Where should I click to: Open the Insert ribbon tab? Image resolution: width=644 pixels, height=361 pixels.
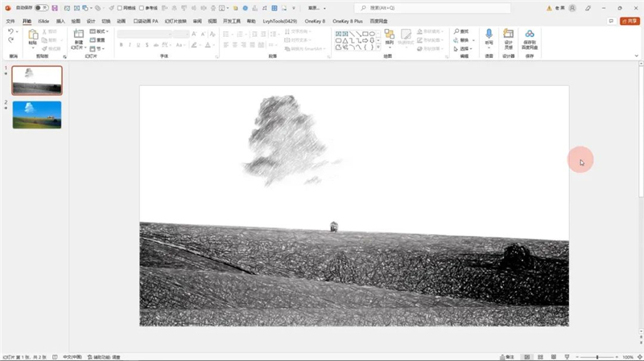tap(60, 21)
